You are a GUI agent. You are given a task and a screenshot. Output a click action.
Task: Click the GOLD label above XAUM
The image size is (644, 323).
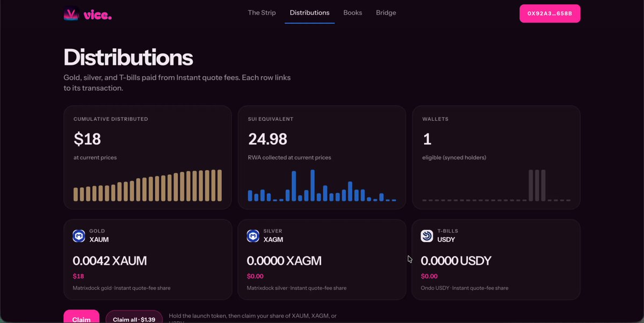pos(97,231)
